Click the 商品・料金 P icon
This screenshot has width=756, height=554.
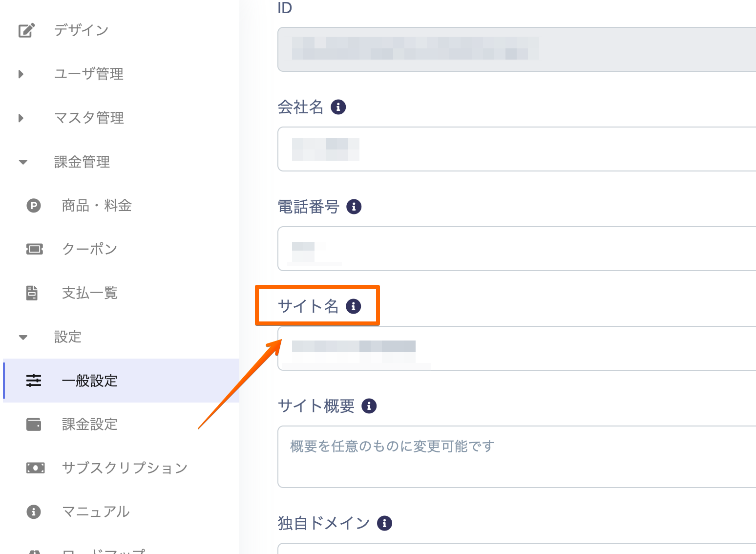(x=34, y=206)
